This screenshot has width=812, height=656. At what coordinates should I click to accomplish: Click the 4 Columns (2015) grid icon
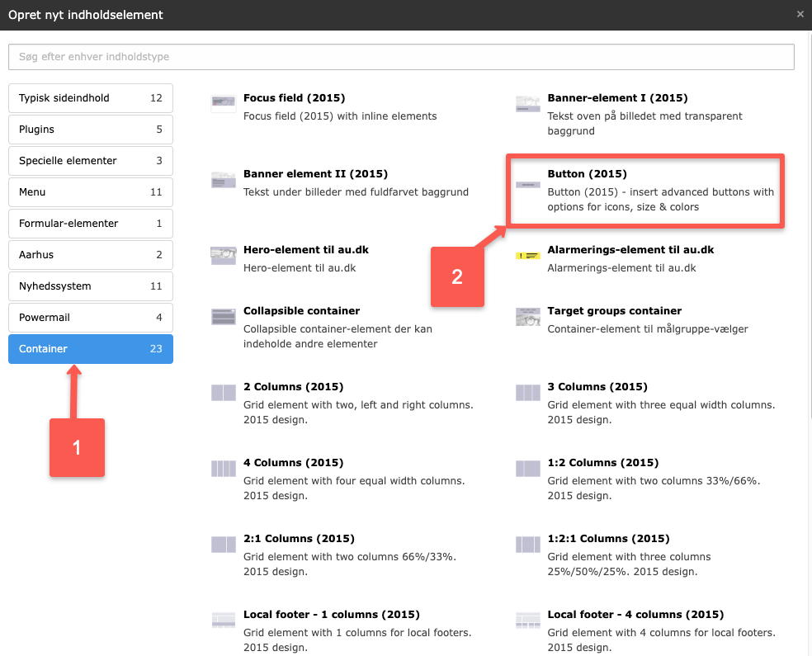pyautogui.click(x=224, y=469)
